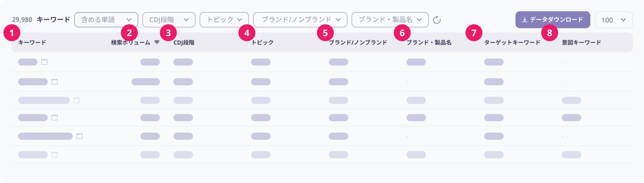Click the square icon in second keyword row
The height and width of the screenshot is (183, 644).
pyautogui.click(x=55, y=82)
